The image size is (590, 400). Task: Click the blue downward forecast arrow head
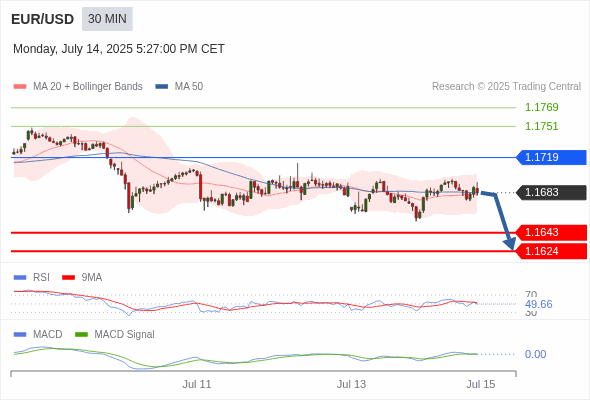point(509,243)
